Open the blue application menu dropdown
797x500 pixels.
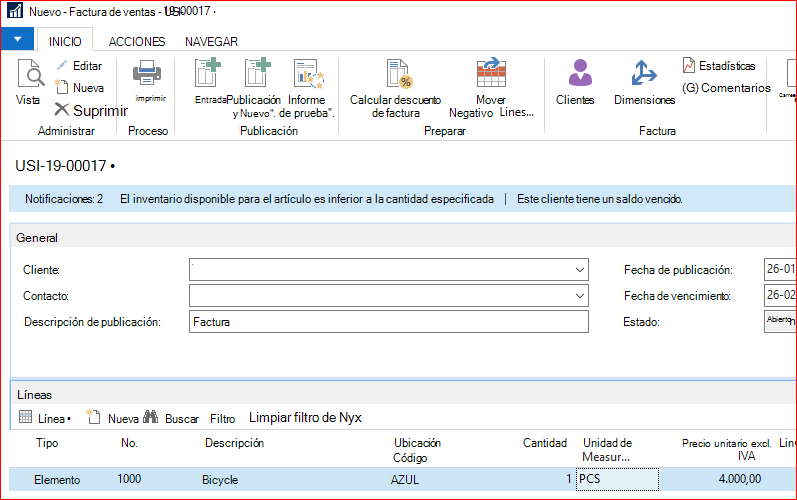17,39
